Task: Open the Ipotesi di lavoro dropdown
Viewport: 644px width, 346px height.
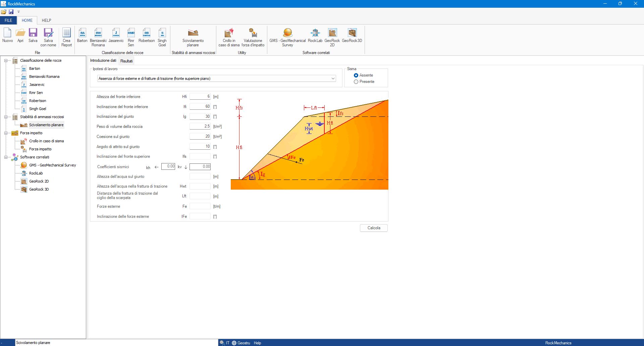Action: click(x=333, y=79)
